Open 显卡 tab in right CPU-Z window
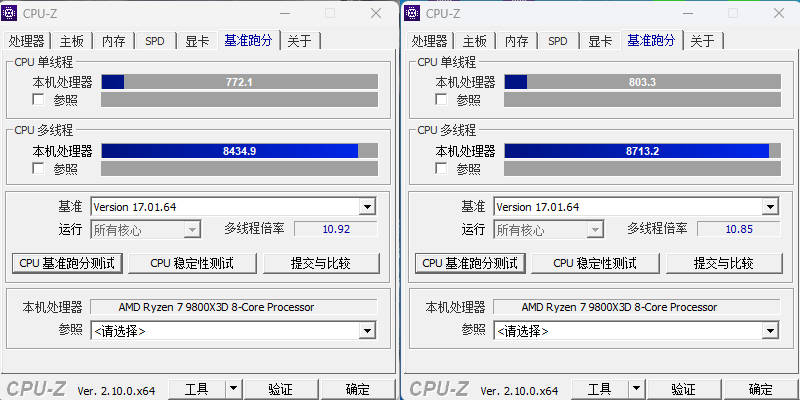Viewport: 800px width, 400px height. pos(600,41)
